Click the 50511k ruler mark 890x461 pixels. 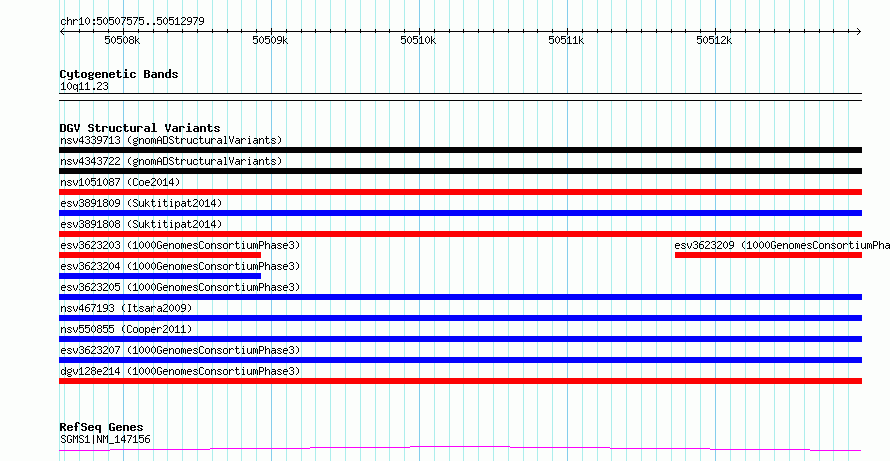pyautogui.click(x=566, y=40)
